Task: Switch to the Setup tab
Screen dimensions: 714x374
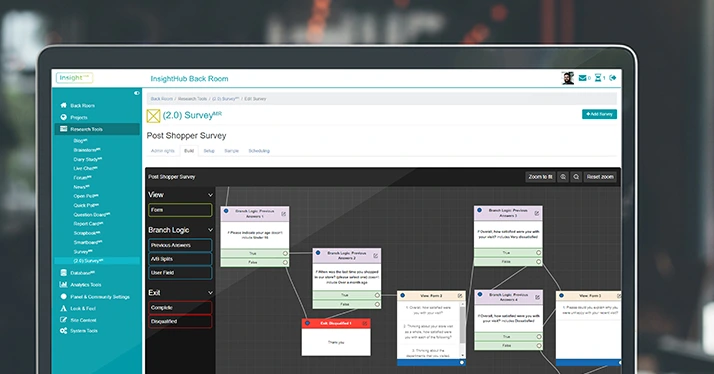Action: [x=209, y=151]
